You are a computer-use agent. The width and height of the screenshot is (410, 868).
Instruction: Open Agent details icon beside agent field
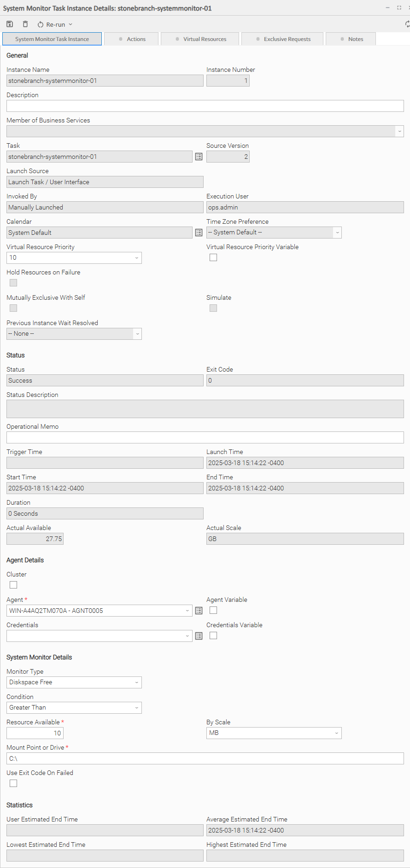pyautogui.click(x=199, y=611)
